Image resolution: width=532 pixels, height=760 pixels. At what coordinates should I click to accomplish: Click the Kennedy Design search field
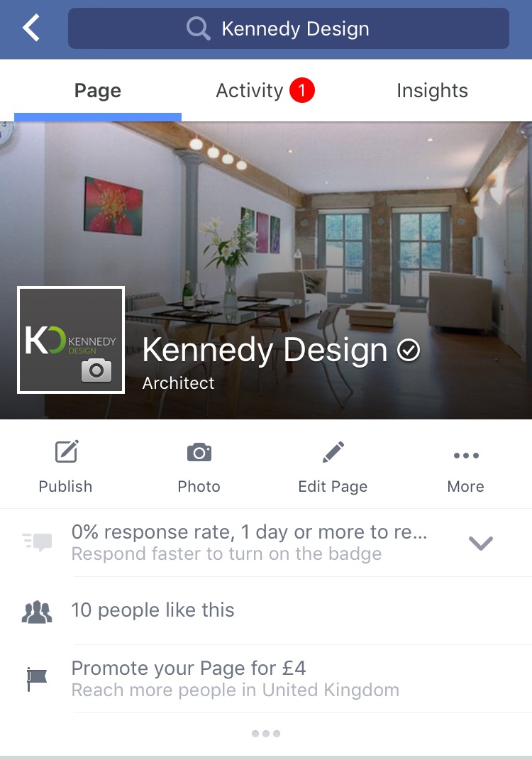point(288,28)
